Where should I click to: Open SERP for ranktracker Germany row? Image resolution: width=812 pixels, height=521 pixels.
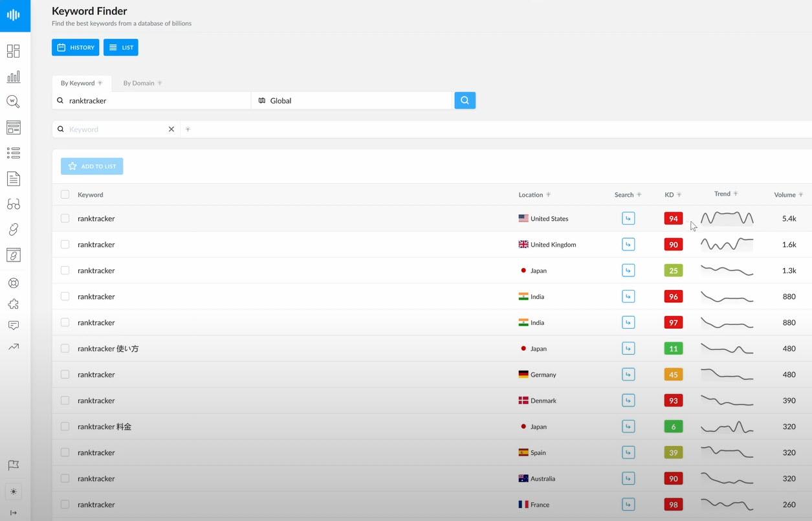pyautogui.click(x=628, y=375)
